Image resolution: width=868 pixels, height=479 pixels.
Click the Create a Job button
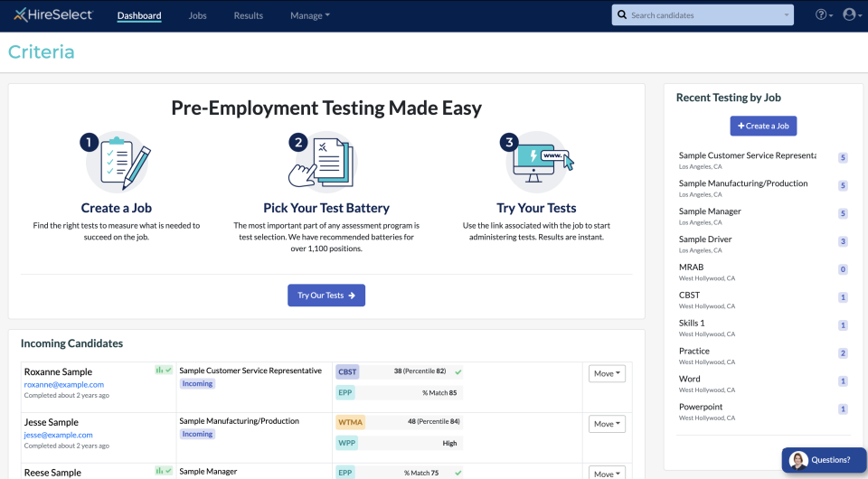[x=763, y=127]
